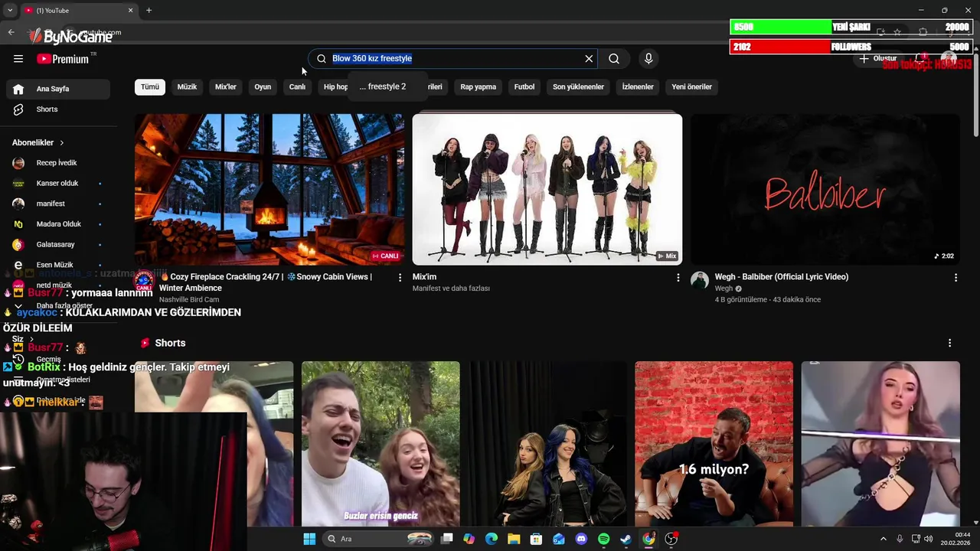Show hidden system tray icons
This screenshot has width=980, height=551.
coord(883,539)
